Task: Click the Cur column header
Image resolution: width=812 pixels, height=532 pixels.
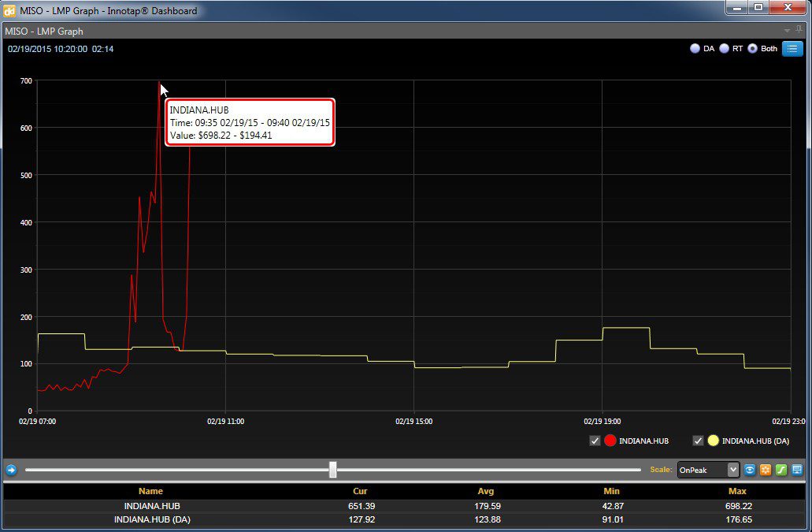Action: (x=360, y=491)
